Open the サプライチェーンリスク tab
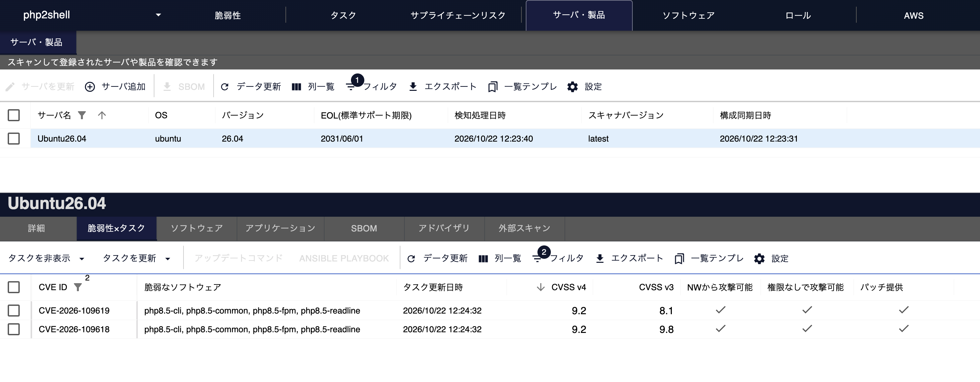The width and height of the screenshot is (980, 382). point(458,15)
